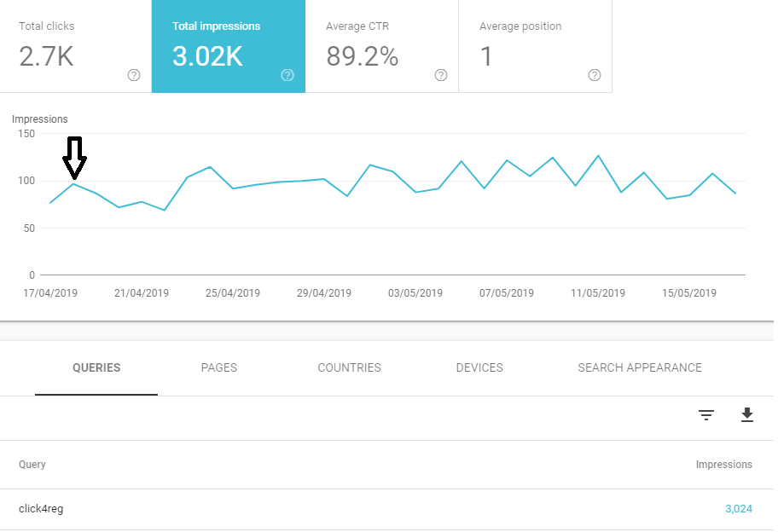778x532 pixels.
Task: Open help icon on Average CTR card
Action: tap(440, 75)
